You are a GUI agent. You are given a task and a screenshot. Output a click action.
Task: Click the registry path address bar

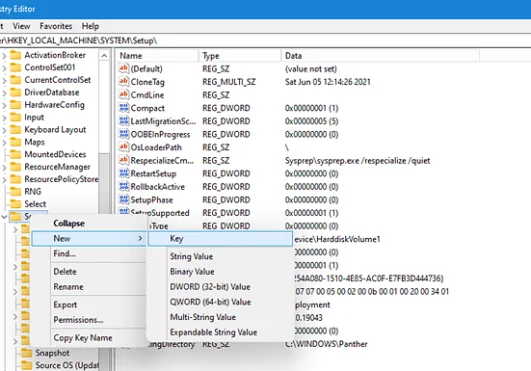pos(266,41)
